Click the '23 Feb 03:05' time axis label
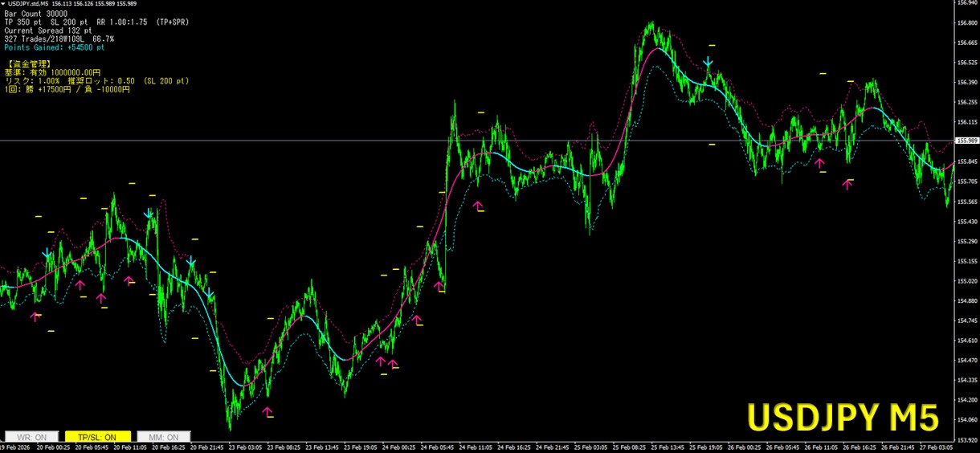The width and height of the screenshot is (980, 453). pyautogui.click(x=245, y=448)
